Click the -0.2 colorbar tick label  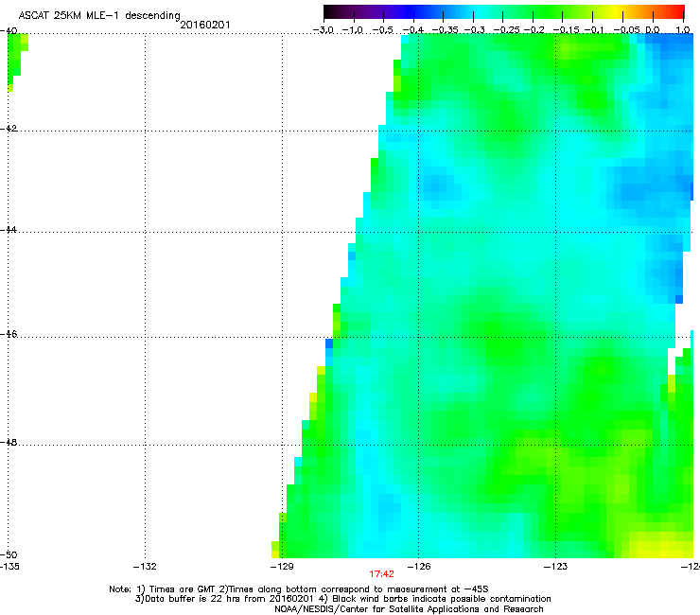coord(534,30)
